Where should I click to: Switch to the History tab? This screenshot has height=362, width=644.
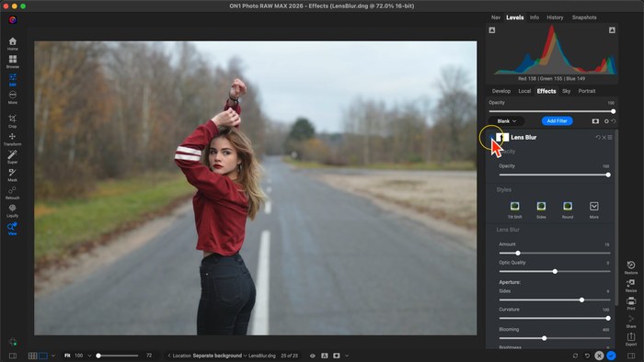555,17
